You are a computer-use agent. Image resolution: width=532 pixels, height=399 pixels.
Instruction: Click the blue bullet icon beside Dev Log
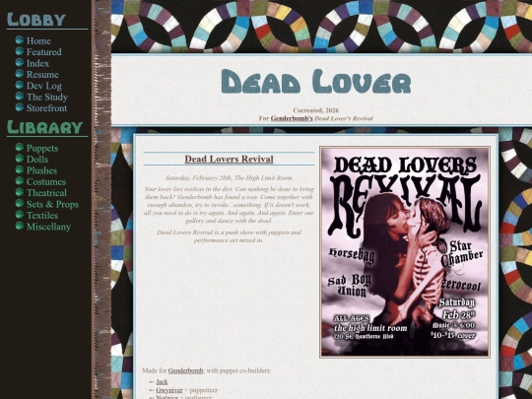click(x=20, y=85)
